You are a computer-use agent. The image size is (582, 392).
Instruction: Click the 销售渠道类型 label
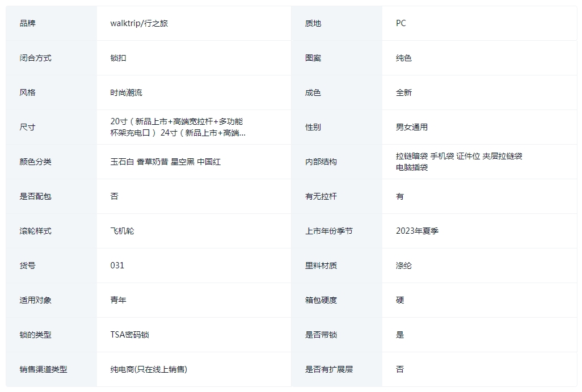(43, 369)
